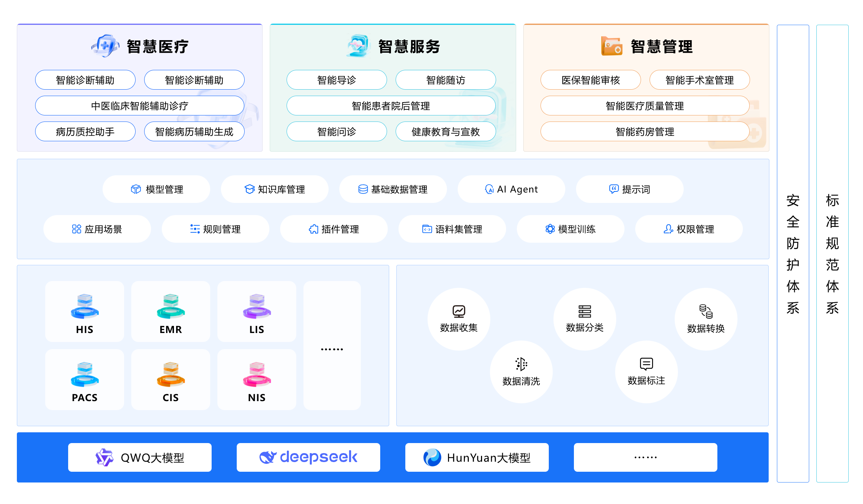Click the 数据分类 stacked rows icon

coord(585,312)
